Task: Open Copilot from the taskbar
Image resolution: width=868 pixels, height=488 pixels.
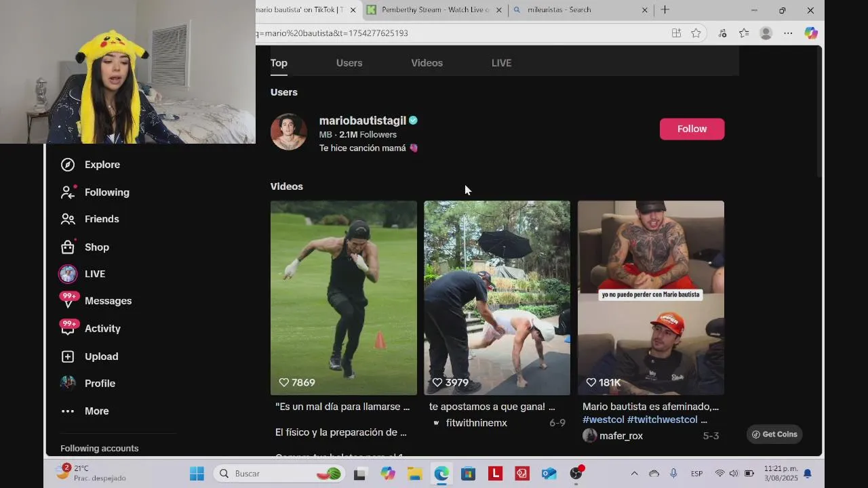Action: 387,474
